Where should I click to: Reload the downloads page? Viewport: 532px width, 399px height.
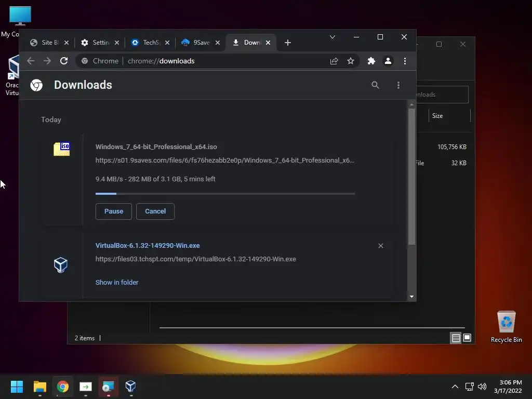point(64,61)
